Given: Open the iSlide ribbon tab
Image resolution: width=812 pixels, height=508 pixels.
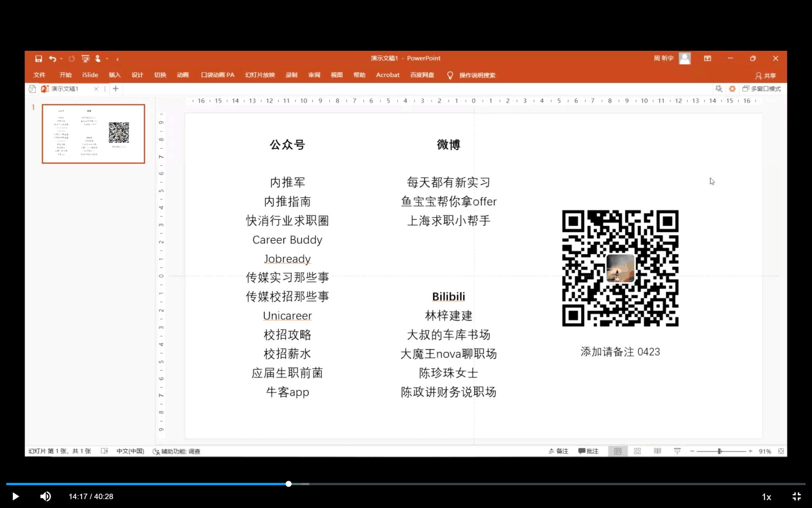Looking at the screenshot, I should click(x=90, y=75).
